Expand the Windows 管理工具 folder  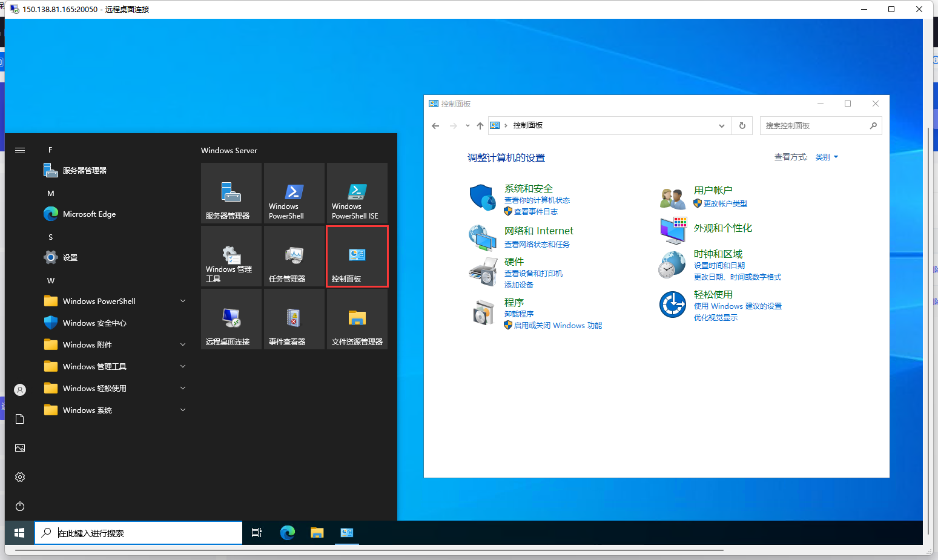tap(115, 366)
